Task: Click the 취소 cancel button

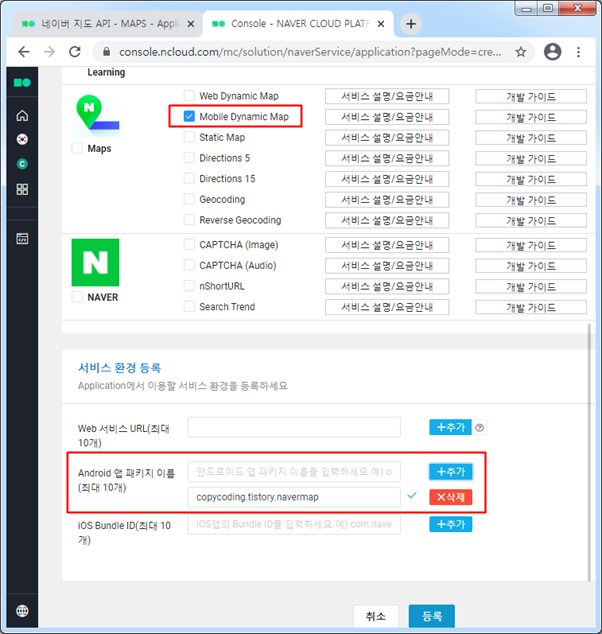Action: tap(376, 616)
